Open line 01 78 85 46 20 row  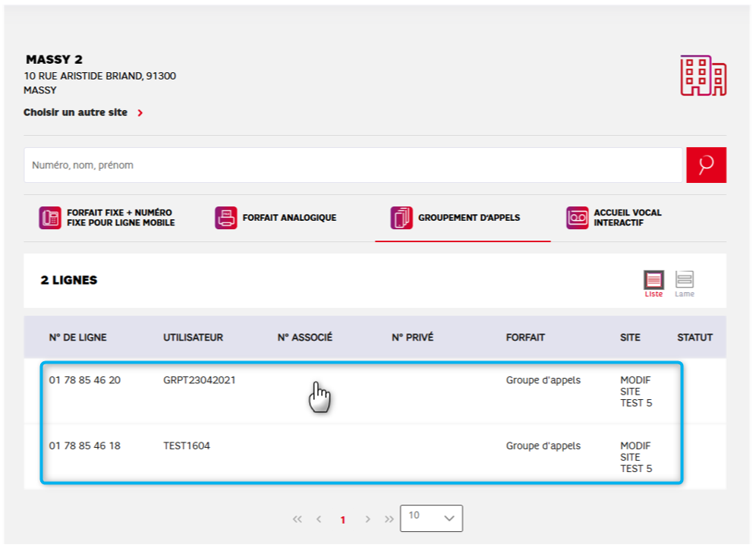click(x=84, y=380)
